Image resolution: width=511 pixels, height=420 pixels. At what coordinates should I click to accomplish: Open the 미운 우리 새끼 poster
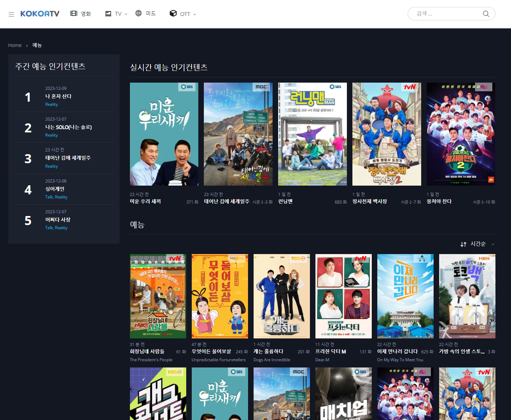(x=164, y=134)
